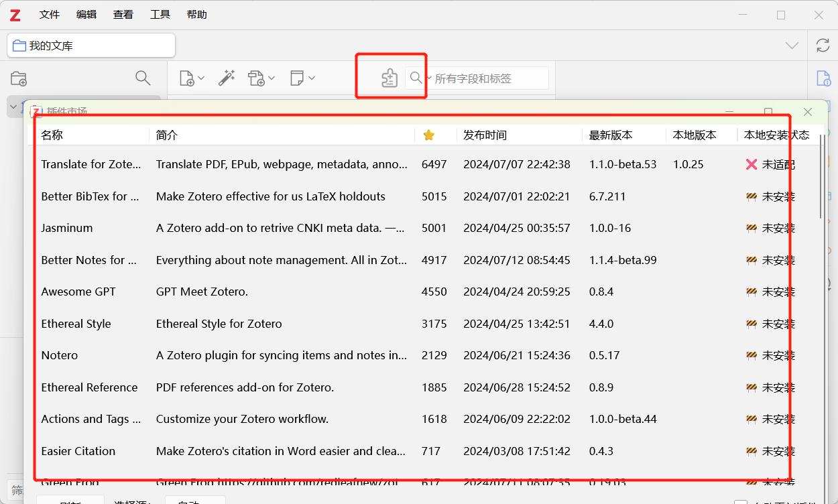Select the Ethereal Style plugin name

pyautogui.click(x=76, y=324)
